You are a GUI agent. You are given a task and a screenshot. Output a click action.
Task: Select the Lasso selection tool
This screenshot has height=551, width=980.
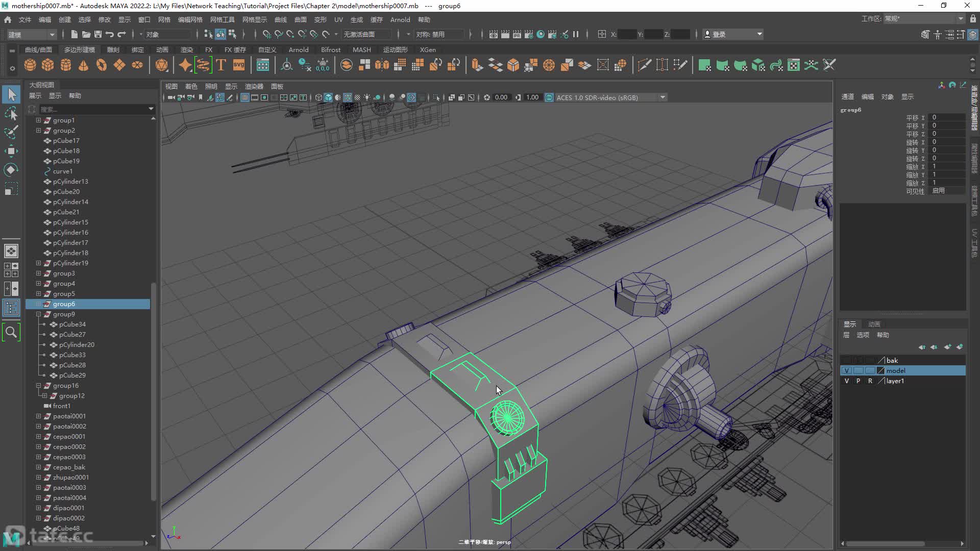point(11,113)
